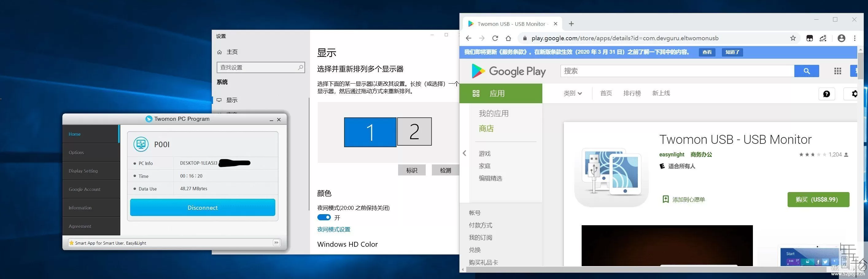Viewport: 868px width, 279px height.
Task: Click the Google Play logo
Action: (509, 71)
